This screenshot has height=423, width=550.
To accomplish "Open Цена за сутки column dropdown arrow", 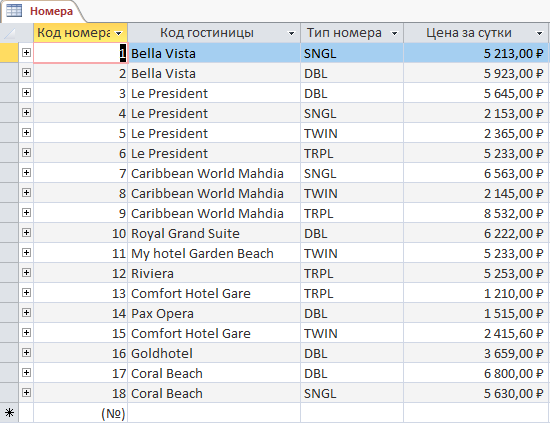I will pyautogui.click(x=539, y=33).
